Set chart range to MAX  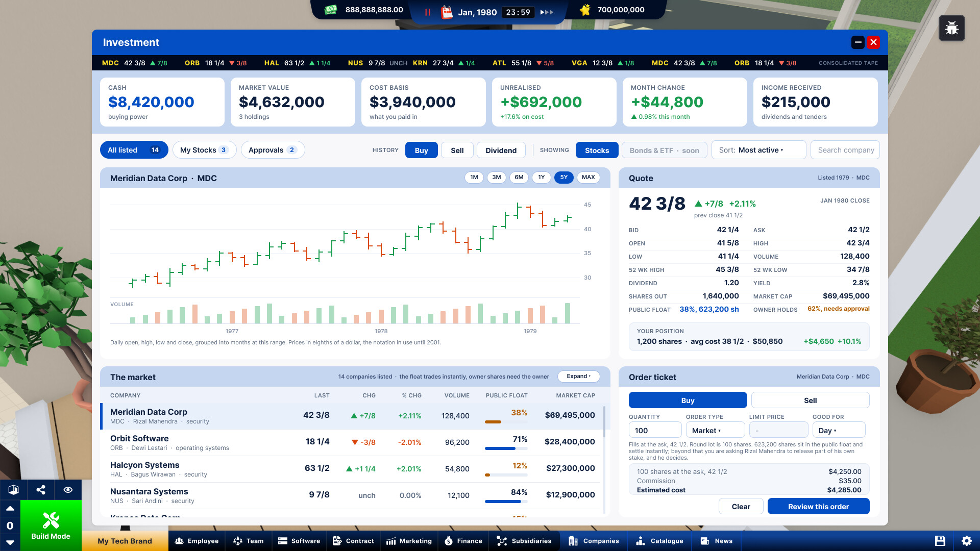tap(589, 178)
